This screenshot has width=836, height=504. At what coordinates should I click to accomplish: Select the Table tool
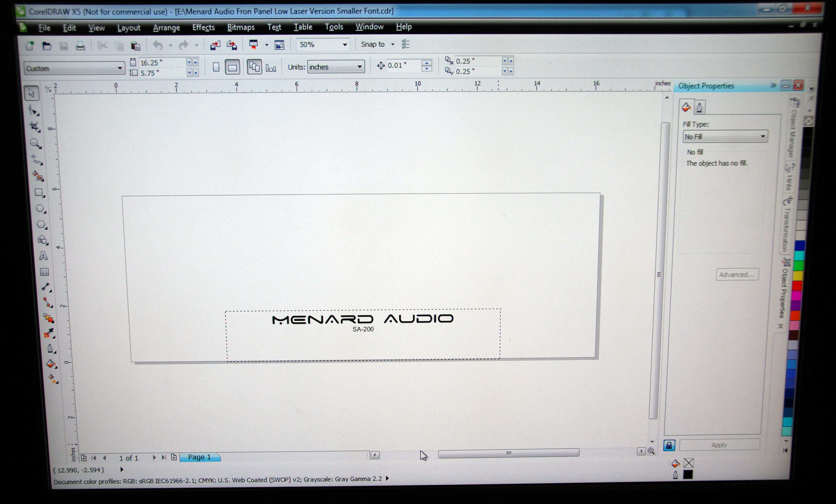(x=45, y=272)
